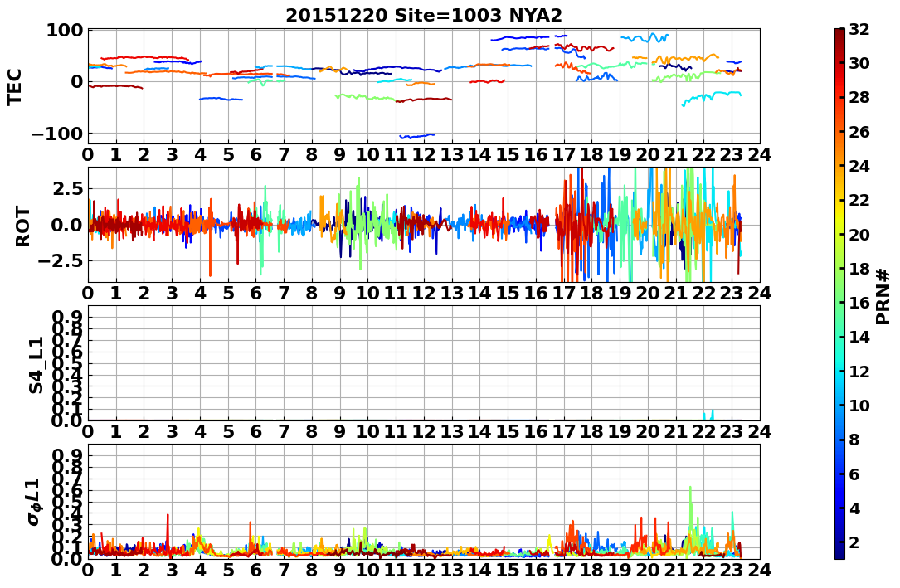The height and width of the screenshot is (588, 900).
Task: Click the blue TEC trace near −100
Action: 417,136
